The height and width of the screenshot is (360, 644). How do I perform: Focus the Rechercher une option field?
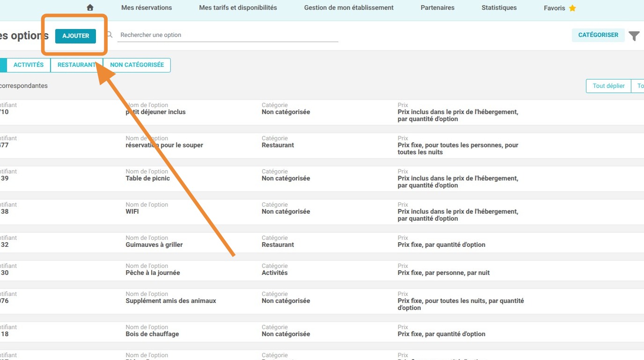[x=228, y=35]
